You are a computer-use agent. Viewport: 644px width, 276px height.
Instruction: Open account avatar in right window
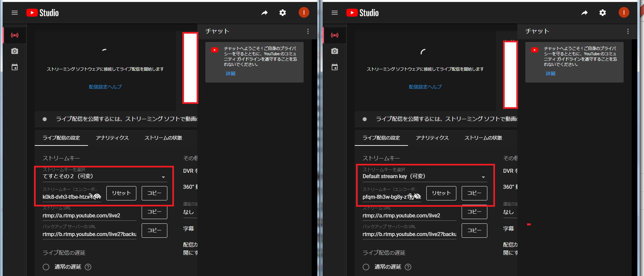[624, 12]
